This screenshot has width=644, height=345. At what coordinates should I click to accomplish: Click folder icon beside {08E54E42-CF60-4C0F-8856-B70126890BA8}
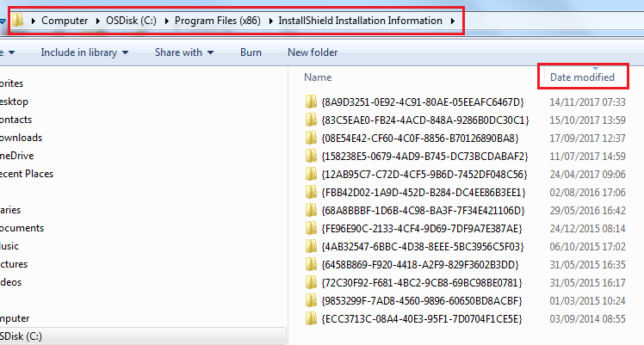(312, 139)
